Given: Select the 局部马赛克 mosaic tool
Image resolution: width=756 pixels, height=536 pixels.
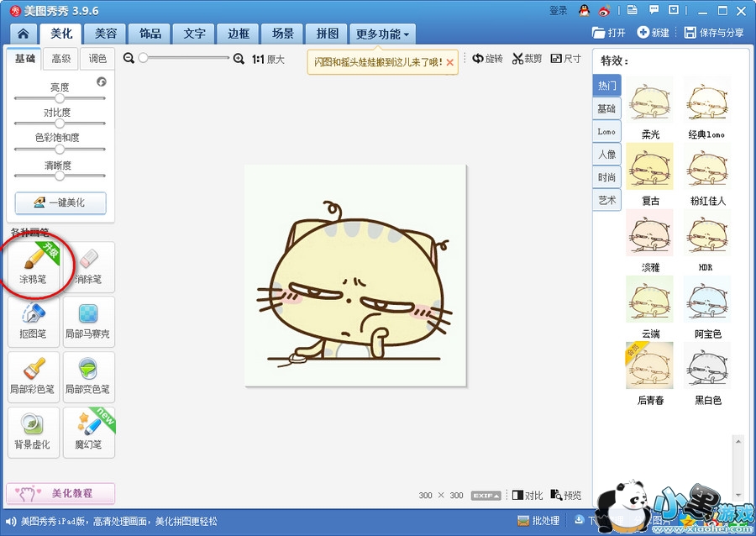Looking at the screenshot, I should coord(87,321).
